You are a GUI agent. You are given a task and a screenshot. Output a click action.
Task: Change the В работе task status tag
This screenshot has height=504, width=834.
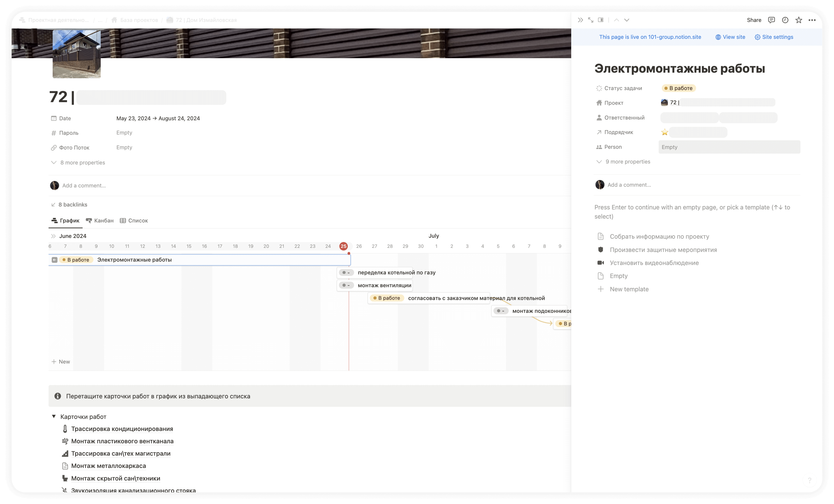(x=679, y=88)
